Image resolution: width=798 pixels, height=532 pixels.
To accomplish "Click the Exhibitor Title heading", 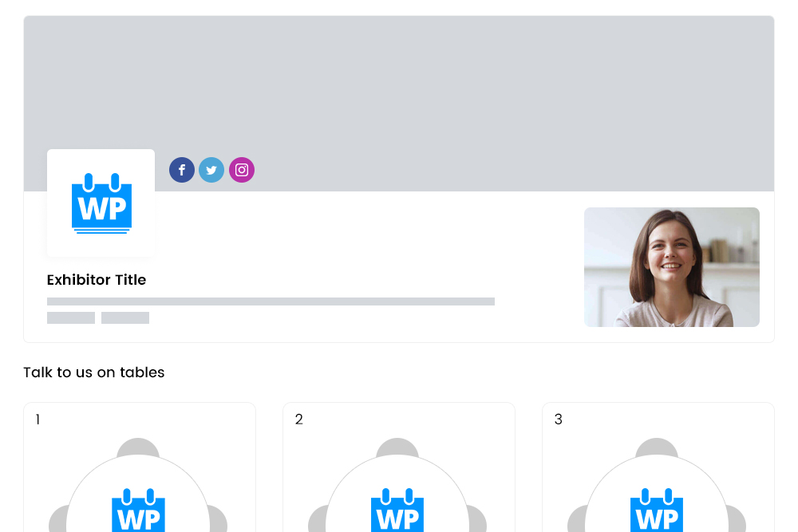I will click(97, 280).
